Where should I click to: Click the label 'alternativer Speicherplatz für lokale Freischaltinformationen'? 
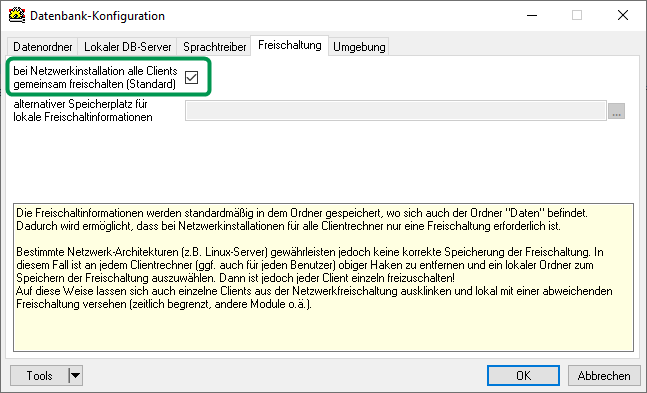click(x=83, y=111)
